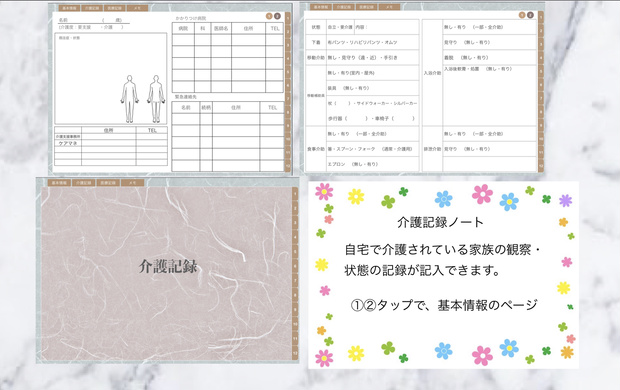Select メモ tab on the hospital-table page

point(138,8)
